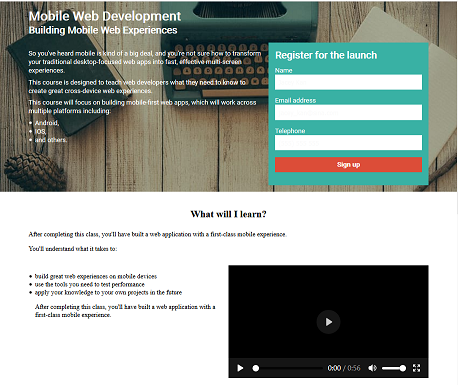This screenshot has height=385, width=458.
Task: Click the 'You'll understand what it takes to:' text
Action: (x=73, y=249)
